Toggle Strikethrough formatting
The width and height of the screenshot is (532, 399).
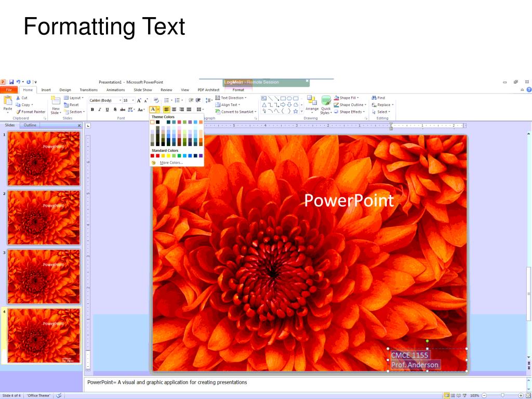click(x=123, y=110)
